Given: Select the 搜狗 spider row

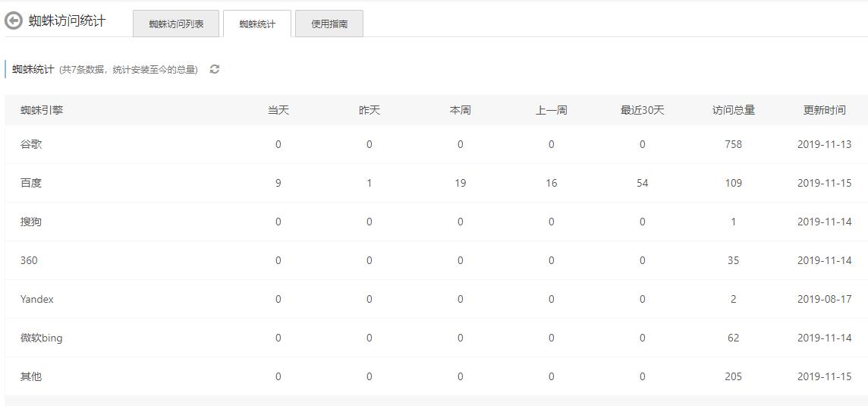Looking at the screenshot, I should coord(31,222).
